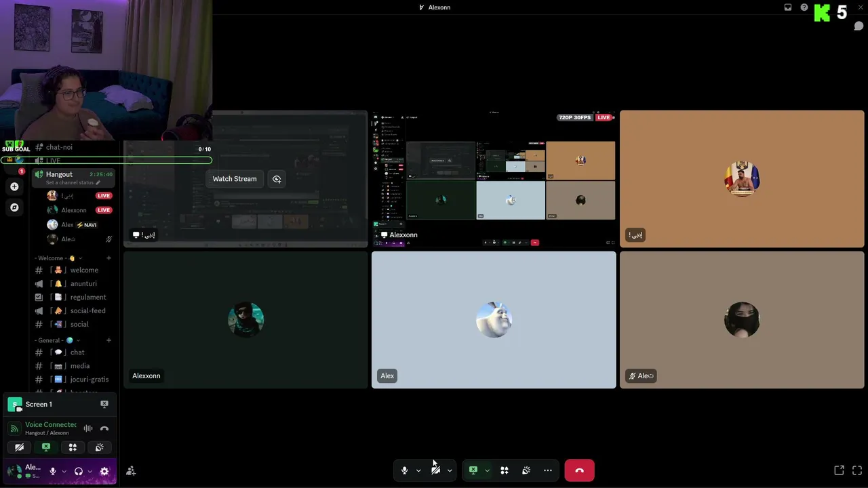Image resolution: width=868 pixels, height=488 pixels.
Task: Select Alex's light blue video tile
Action: pos(494,320)
